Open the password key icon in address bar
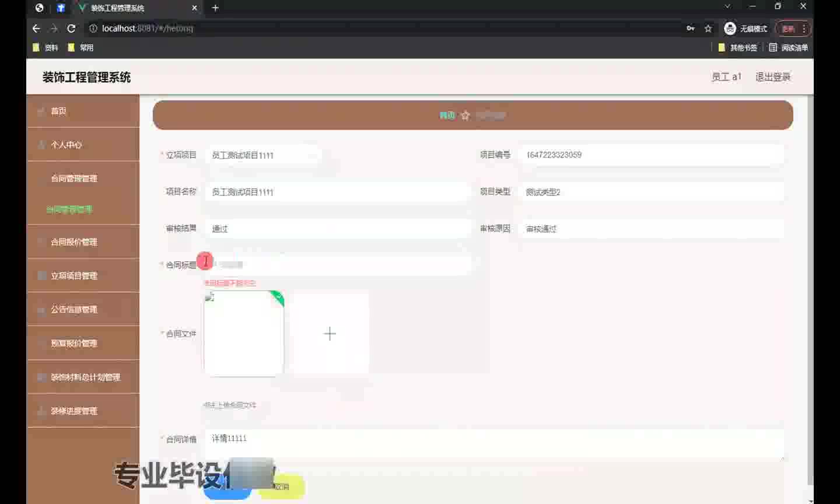The height and width of the screenshot is (504, 840). coord(691,28)
